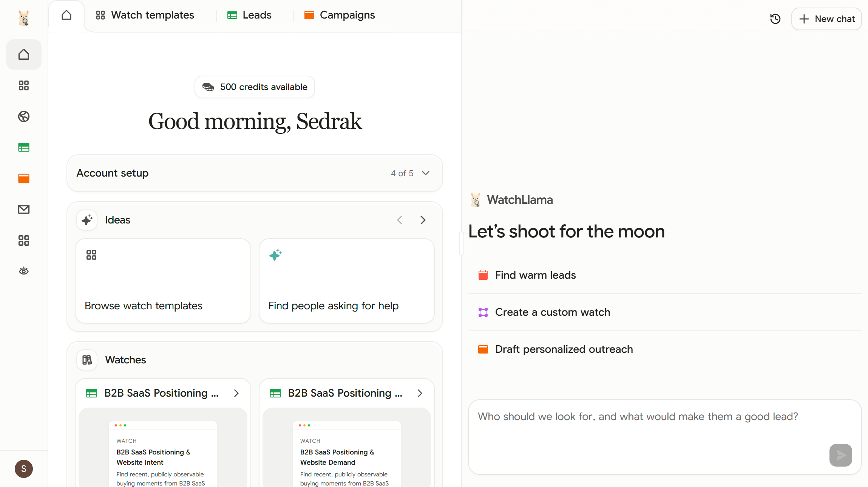This screenshot has height=487, width=868.
Task: Switch to the Leads tab
Action: pos(249,15)
